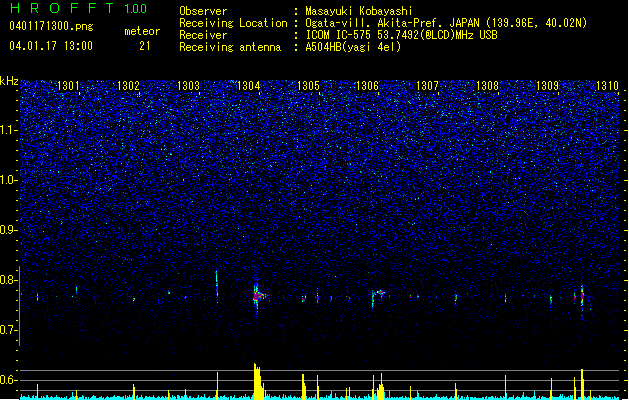This screenshot has width=629, height=400.
Task: Click the ICOM IC-575 receiver text
Action: 401,35
